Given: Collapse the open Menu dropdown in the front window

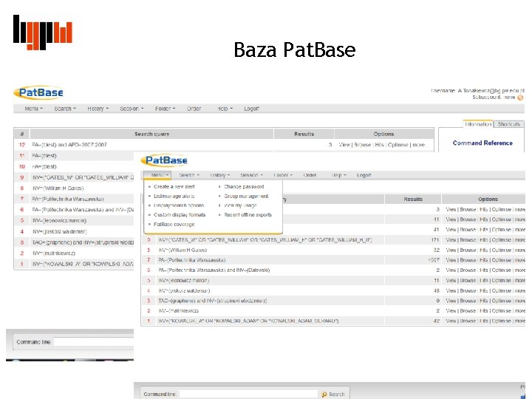Looking at the screenshot, I should click(x=157, y=175).
